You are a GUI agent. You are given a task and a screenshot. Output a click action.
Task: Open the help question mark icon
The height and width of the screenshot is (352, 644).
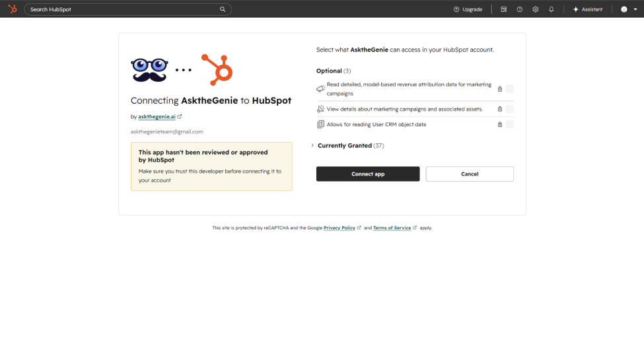coord(520,9)
